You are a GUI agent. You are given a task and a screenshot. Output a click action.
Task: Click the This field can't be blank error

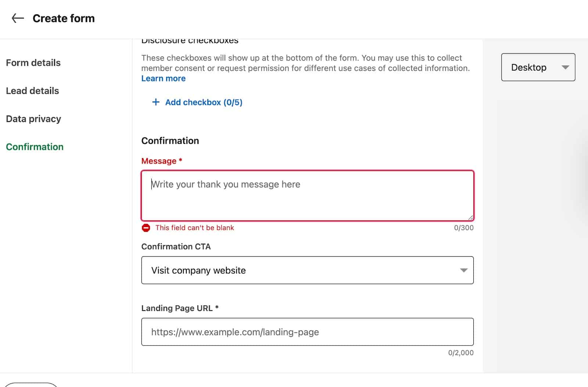195,228
